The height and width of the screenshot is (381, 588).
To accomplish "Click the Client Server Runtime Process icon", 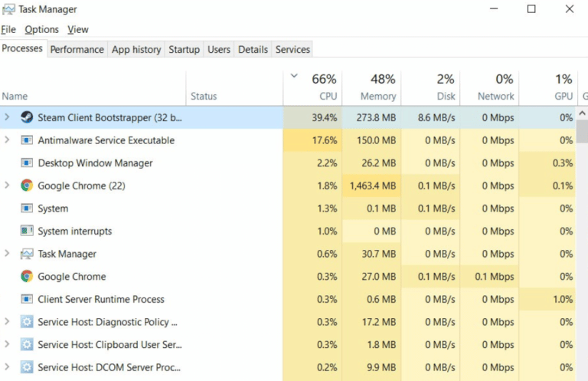I will coord(27,299).
